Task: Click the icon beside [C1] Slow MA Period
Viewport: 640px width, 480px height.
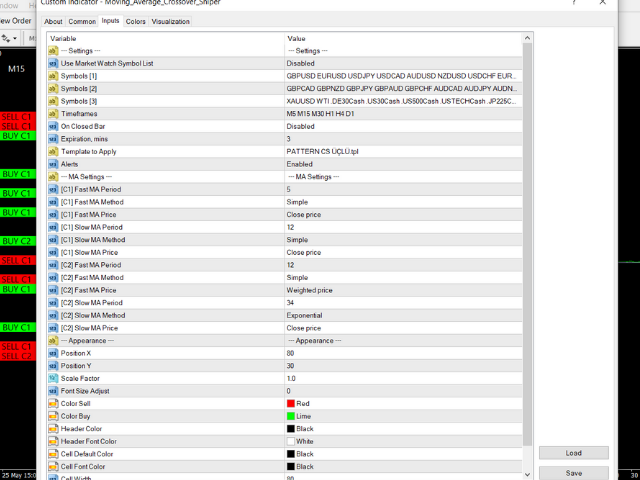Action: (53, 227)
